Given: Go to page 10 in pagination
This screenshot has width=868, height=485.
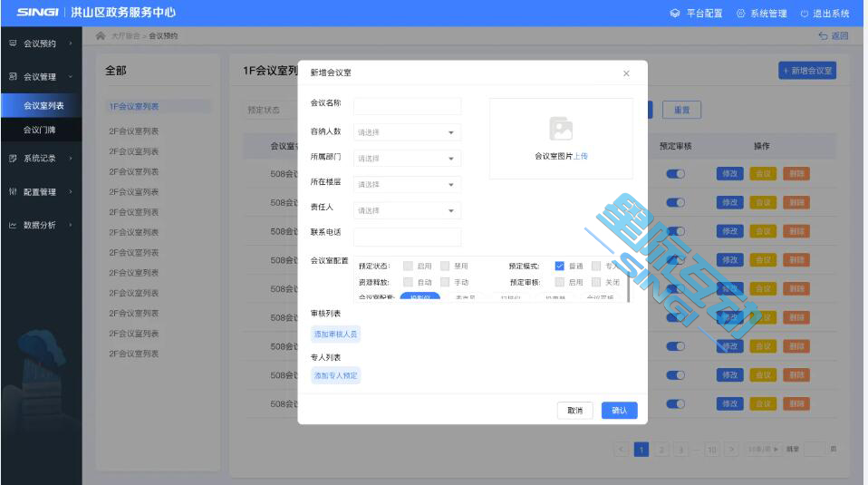Looking at the screenshot, I should pos(712,449).
